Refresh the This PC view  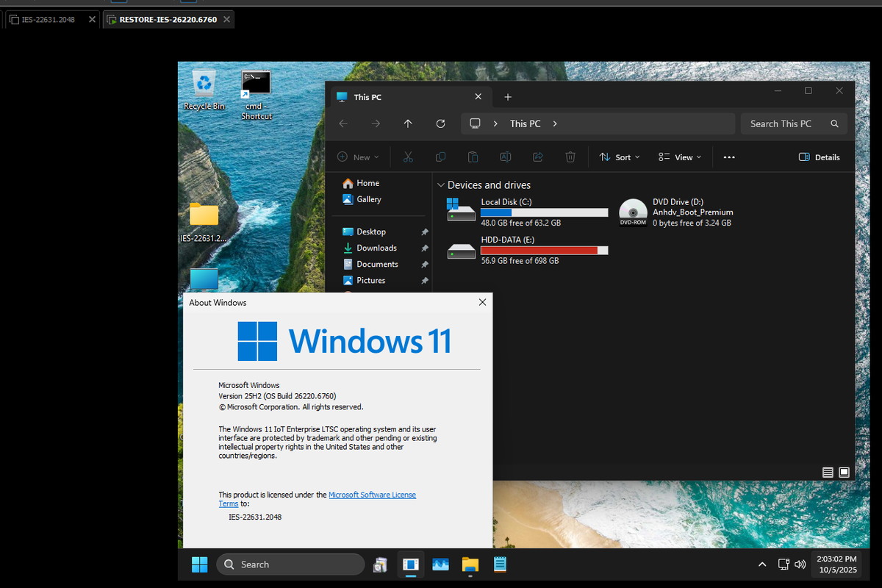440,123
